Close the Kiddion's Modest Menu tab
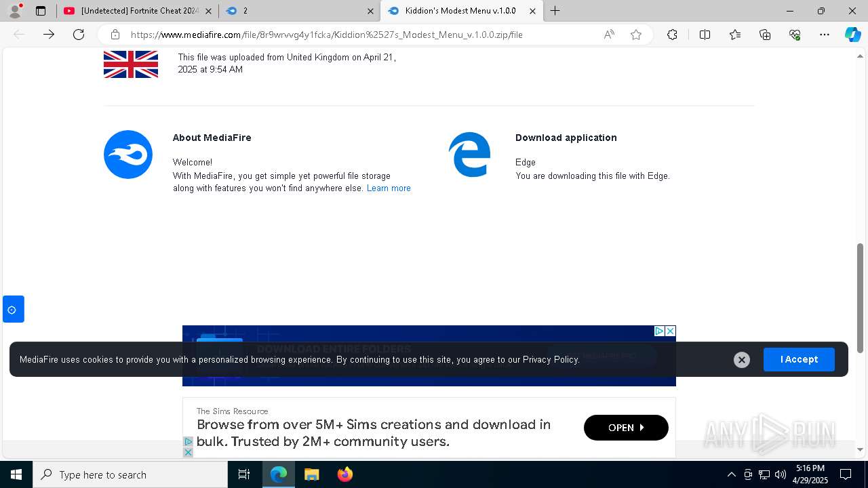This screenshot has height=488, width=868. [532, 11]
